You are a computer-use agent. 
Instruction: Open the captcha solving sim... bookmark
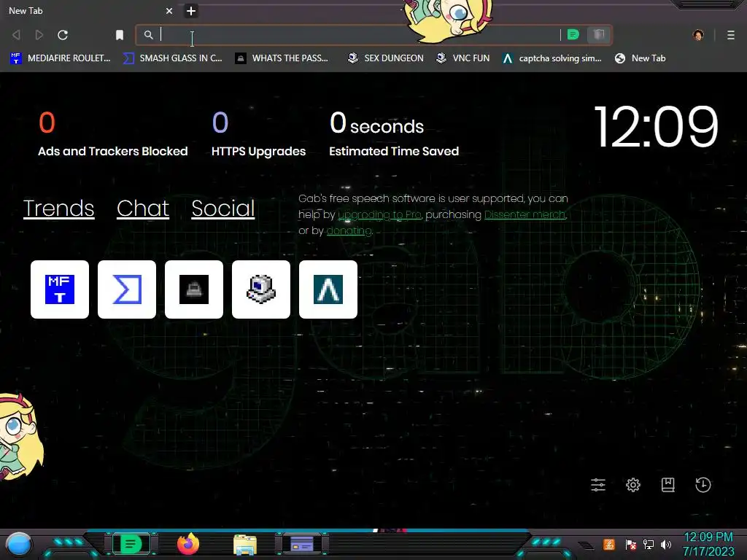coord(551,58)
